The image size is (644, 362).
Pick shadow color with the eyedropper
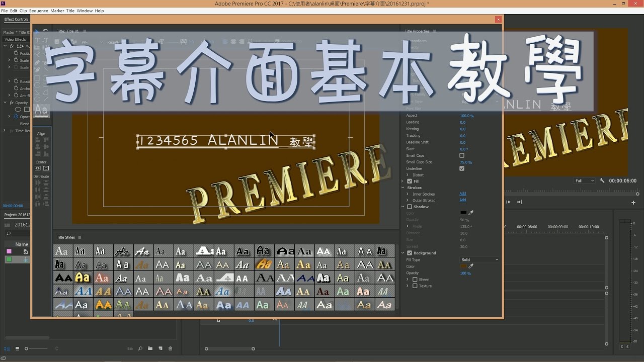pos(471,213)
